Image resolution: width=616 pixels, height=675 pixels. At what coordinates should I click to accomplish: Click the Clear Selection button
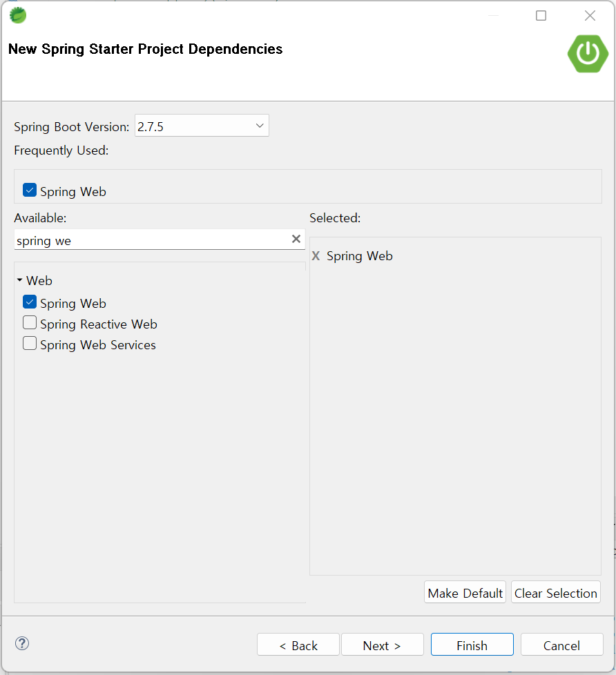556,592
